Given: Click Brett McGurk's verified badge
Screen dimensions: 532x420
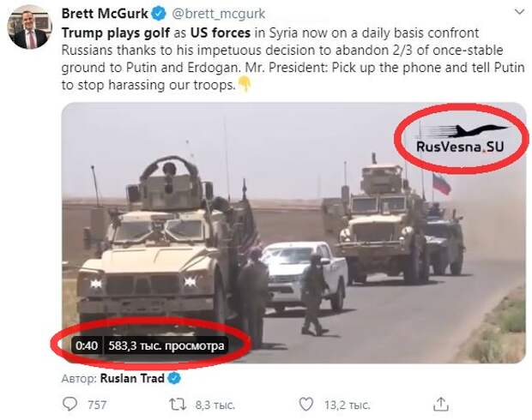Looking at the screenshot, I should click(x=159, y=14).
